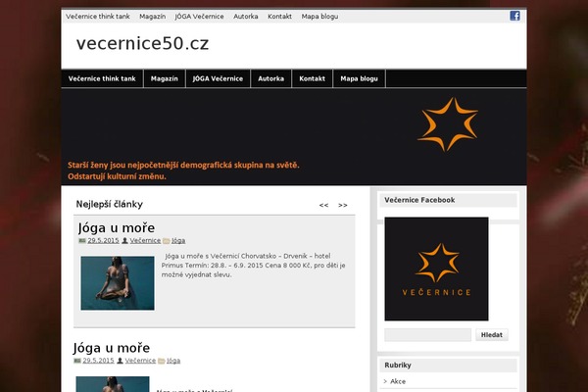The image size is (588, 392).
Task: Go to previous featured article with << arrow
Action: tap(323, 205)
